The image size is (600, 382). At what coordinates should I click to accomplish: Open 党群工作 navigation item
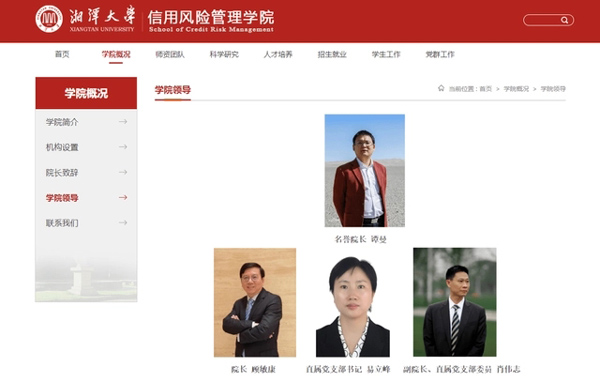coord(440,54)
